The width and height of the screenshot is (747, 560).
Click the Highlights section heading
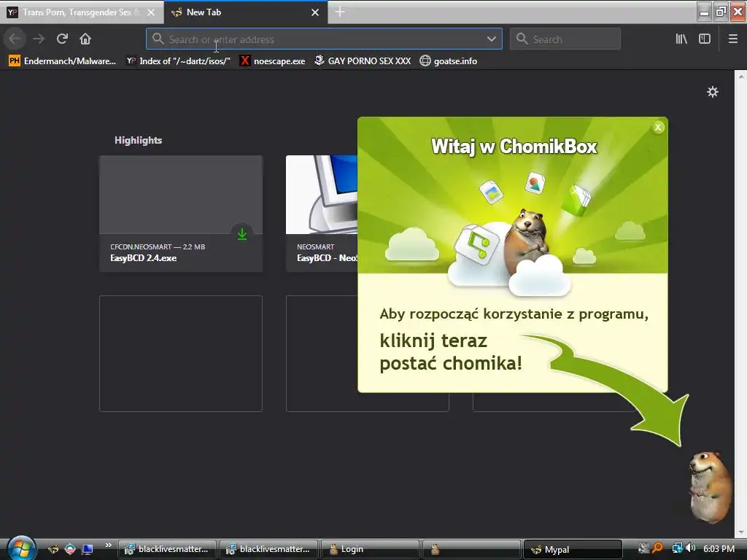(x=138, y=140)
